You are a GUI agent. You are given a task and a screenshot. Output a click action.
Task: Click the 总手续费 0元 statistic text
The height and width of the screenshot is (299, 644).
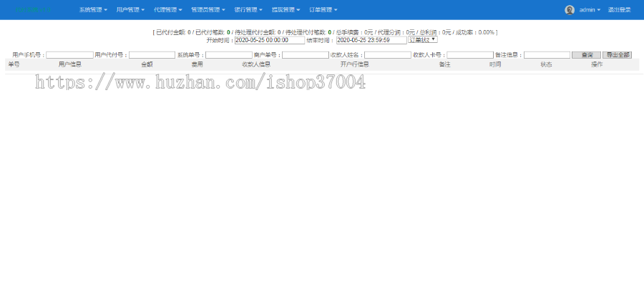pyautogui.click(x=354, y=32)
